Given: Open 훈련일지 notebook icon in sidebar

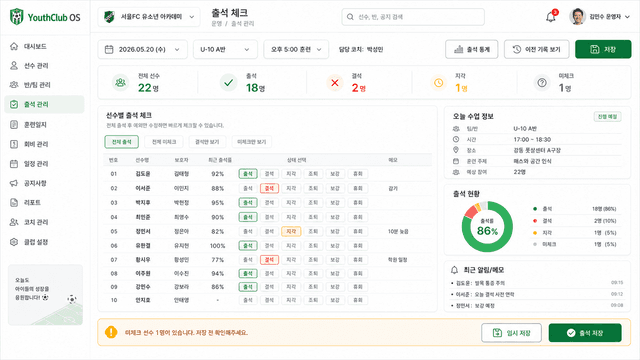Looking at the screenshot, I should pyautogui.click(x=14, y=124).
